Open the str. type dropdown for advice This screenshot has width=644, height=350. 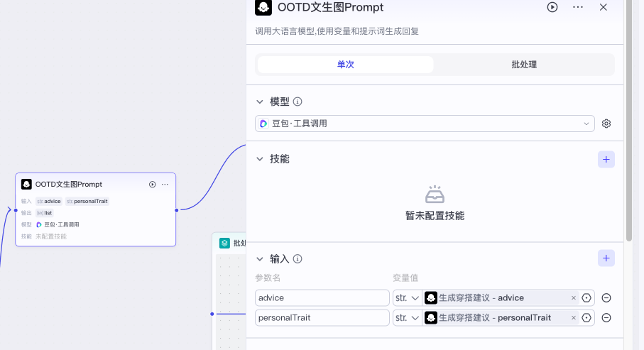406,298
